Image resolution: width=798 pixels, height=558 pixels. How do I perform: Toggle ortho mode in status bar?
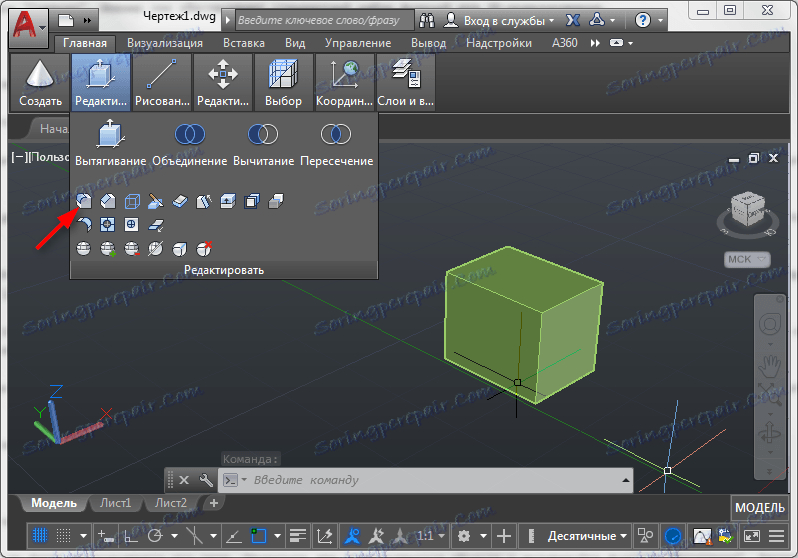point(131,536)
